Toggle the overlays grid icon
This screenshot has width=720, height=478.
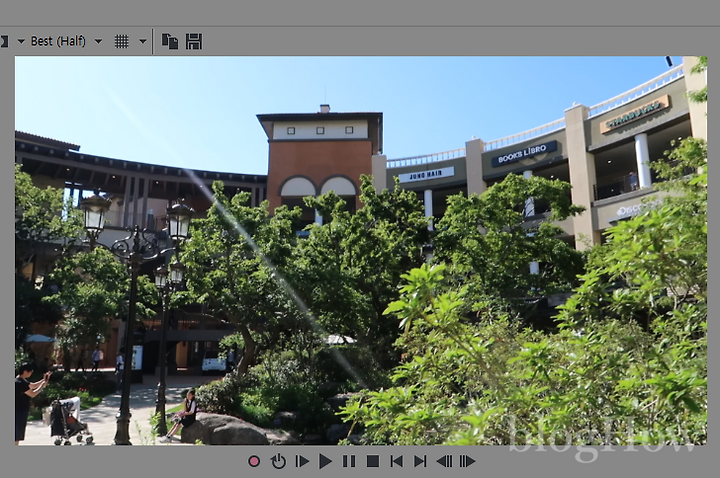pyautogui.click(x=121, y=41)
